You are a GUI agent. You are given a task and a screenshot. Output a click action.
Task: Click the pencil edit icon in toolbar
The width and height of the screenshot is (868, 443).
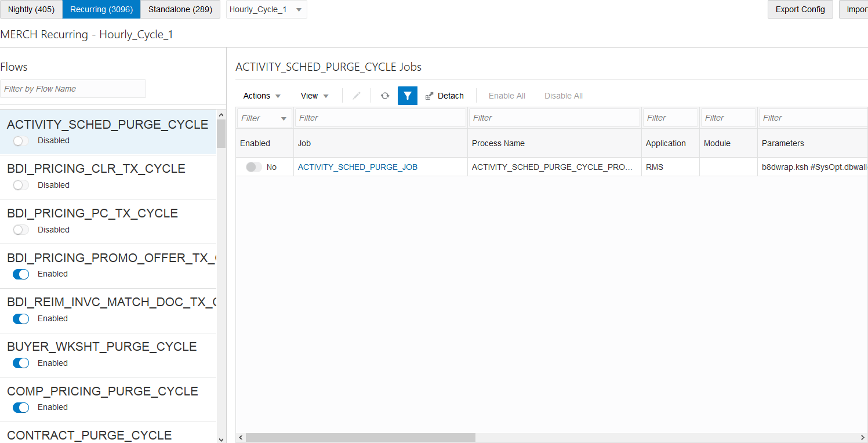pyautogui.click(x=357, y=96)
